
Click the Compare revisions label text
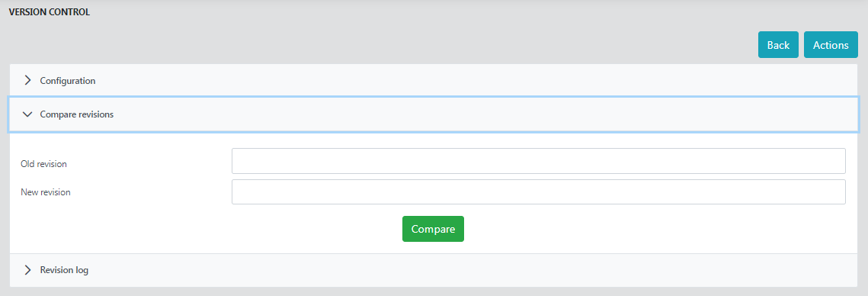(77, 114)
